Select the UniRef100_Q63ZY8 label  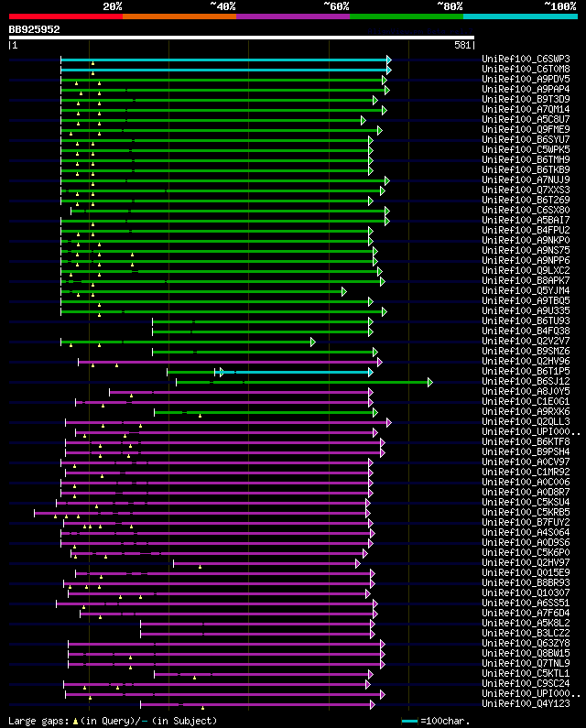tap(526, 643)
